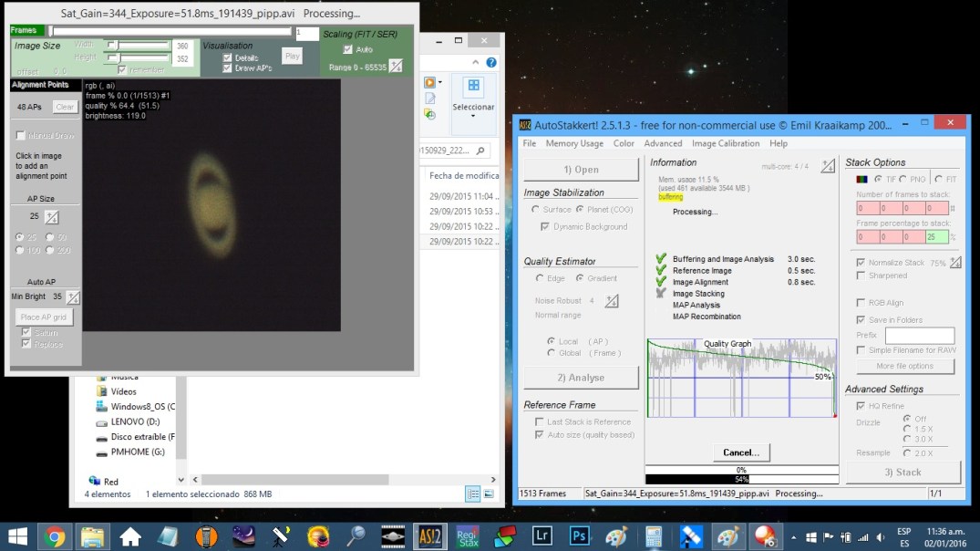980x551 pixels.
Task: Launch Photoshop from the taskbar
Action: tap(579, 536)
